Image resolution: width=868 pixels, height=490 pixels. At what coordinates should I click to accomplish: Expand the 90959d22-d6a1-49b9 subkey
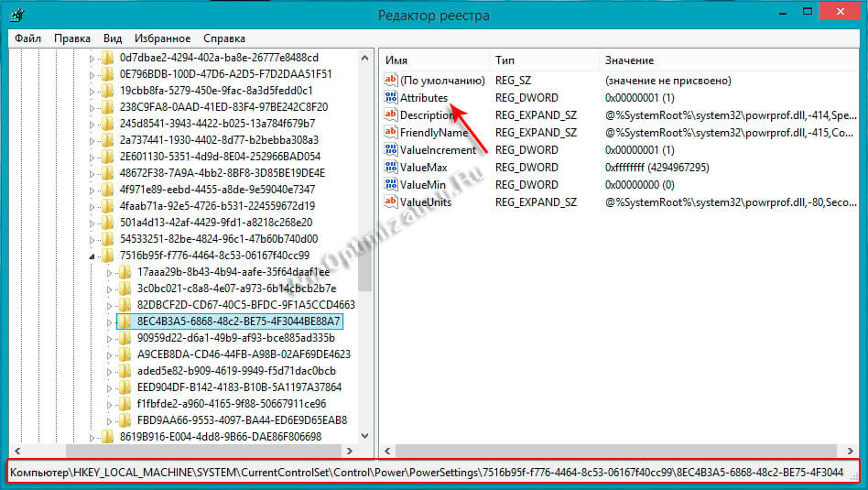pos(110,338)
